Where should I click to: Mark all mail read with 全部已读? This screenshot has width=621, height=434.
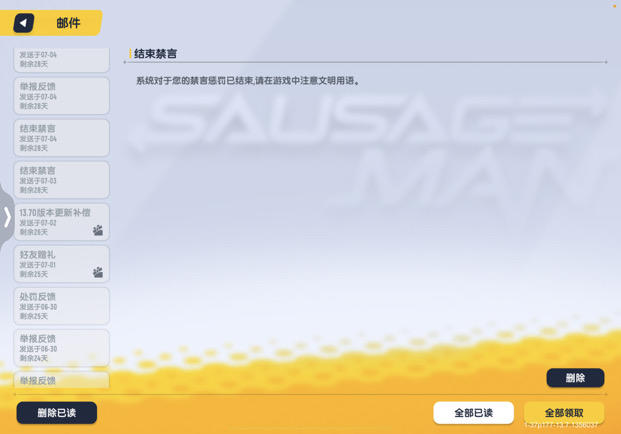[x=473, y=413]
